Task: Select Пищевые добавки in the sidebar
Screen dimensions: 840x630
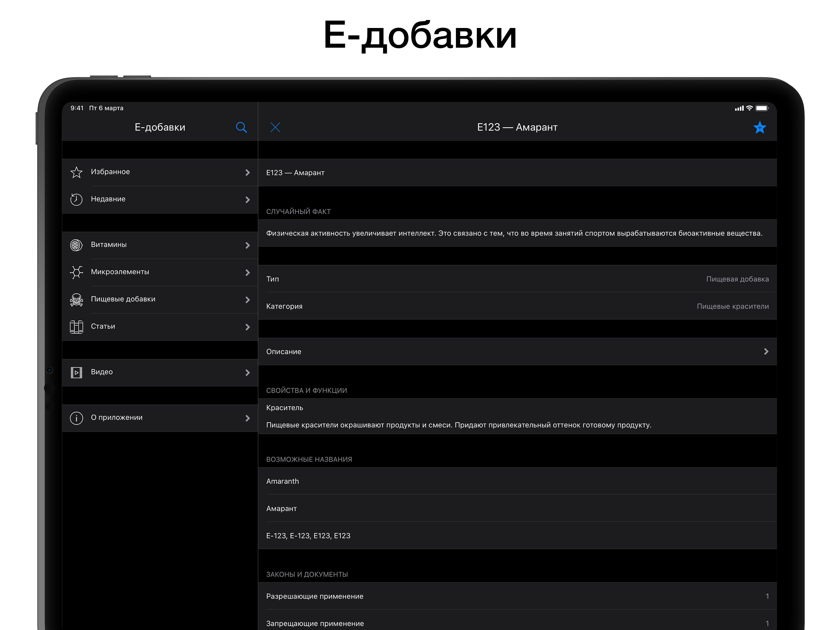Action: coord(160,300)
